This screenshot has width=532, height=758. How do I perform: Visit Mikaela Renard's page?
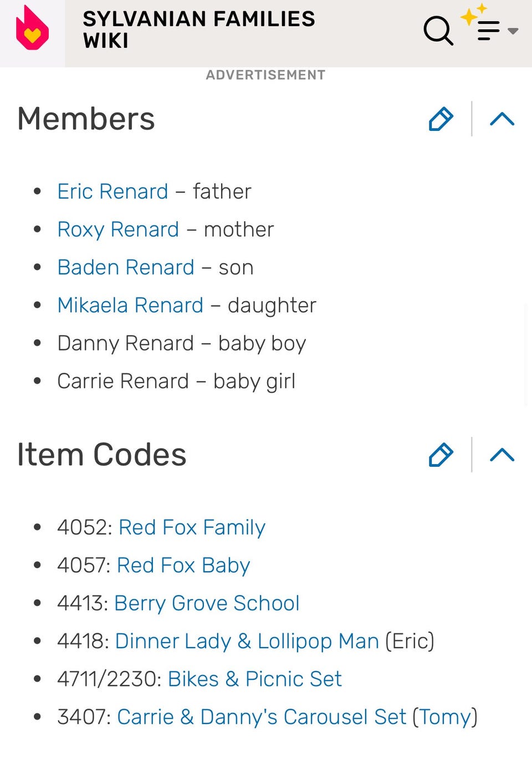130,305
